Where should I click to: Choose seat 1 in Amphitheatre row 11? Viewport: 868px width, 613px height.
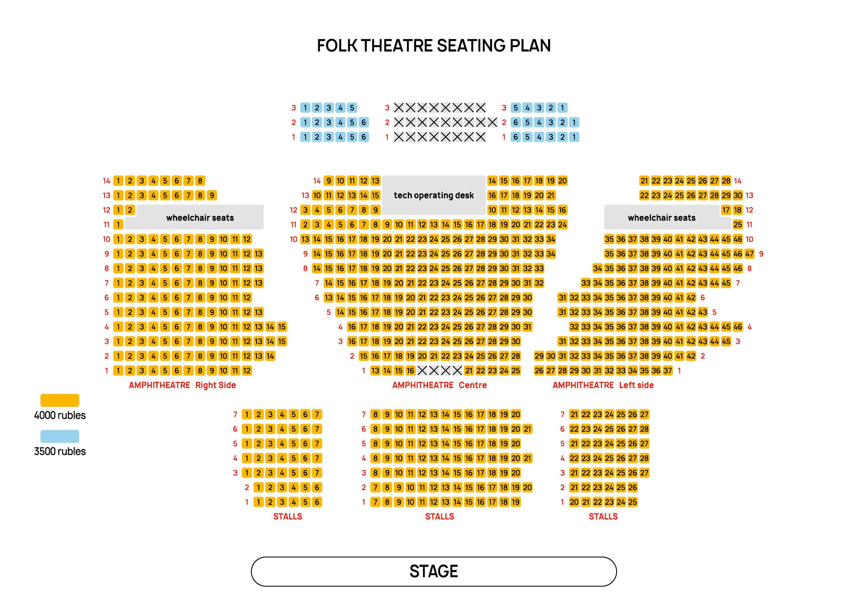click(x=118, y=225)
